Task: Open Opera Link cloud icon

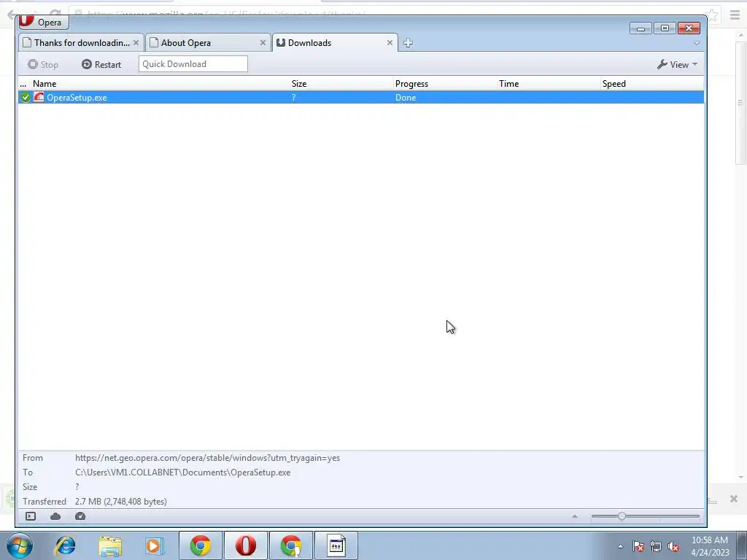Action: coord(55,516)
